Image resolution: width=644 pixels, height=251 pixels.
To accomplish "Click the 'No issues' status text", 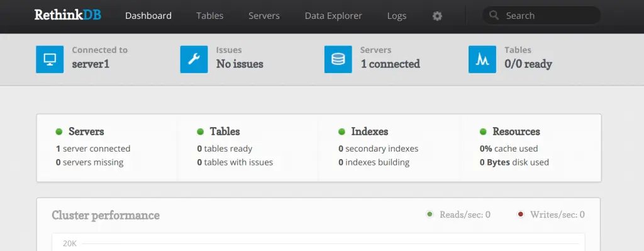I will click(x=240, y=64).
